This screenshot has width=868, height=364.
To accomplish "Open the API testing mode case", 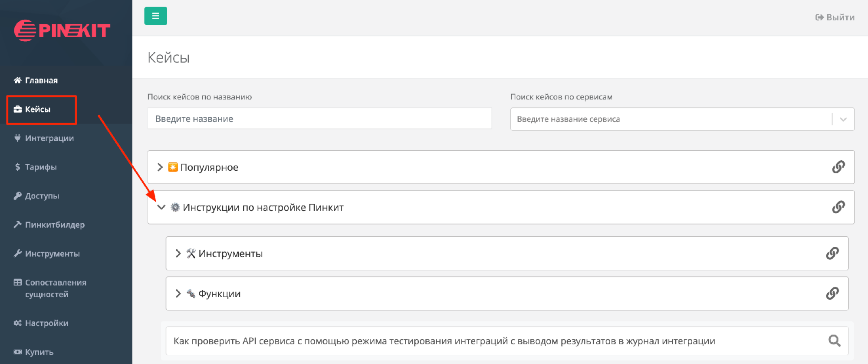I will coord(444,341).
